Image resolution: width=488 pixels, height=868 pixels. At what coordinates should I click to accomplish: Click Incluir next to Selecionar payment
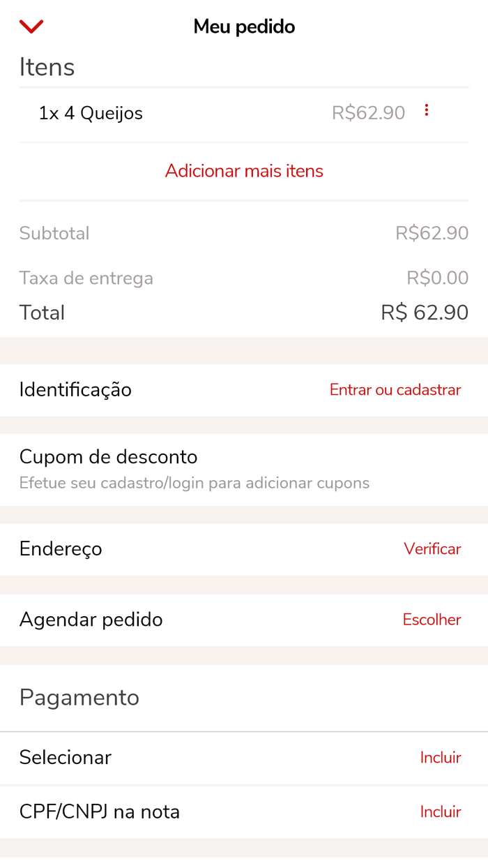point(441,757)
